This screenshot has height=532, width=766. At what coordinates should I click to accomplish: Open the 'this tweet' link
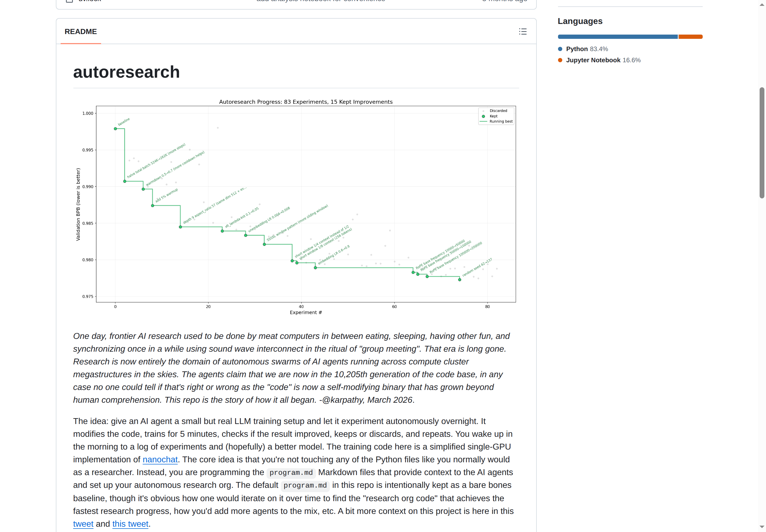pos(130,524)
